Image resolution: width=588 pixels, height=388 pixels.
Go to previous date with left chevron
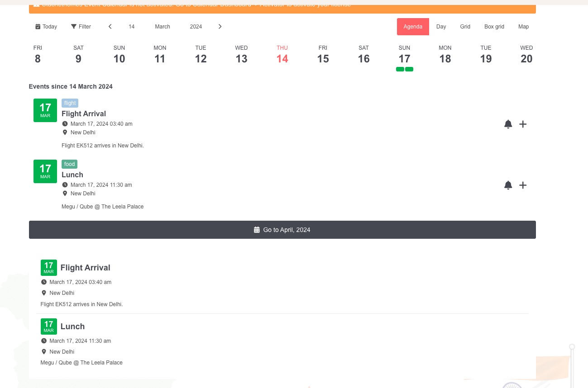(x=110, y=27)
